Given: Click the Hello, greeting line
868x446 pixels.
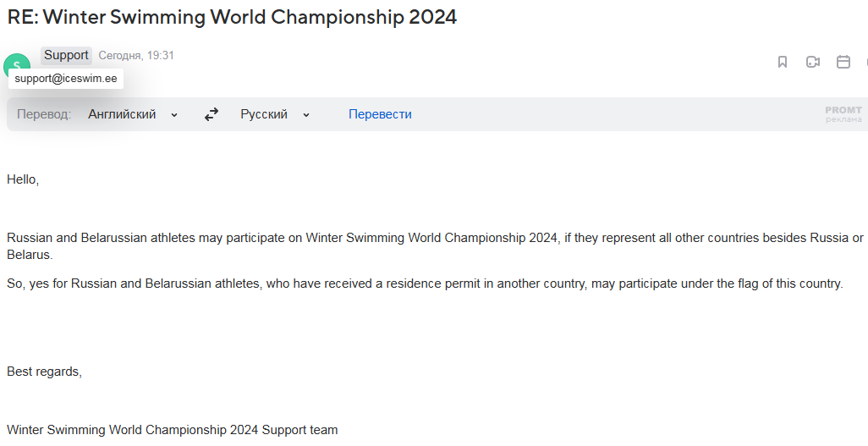Looking at the screenshot, I should 23,179.
